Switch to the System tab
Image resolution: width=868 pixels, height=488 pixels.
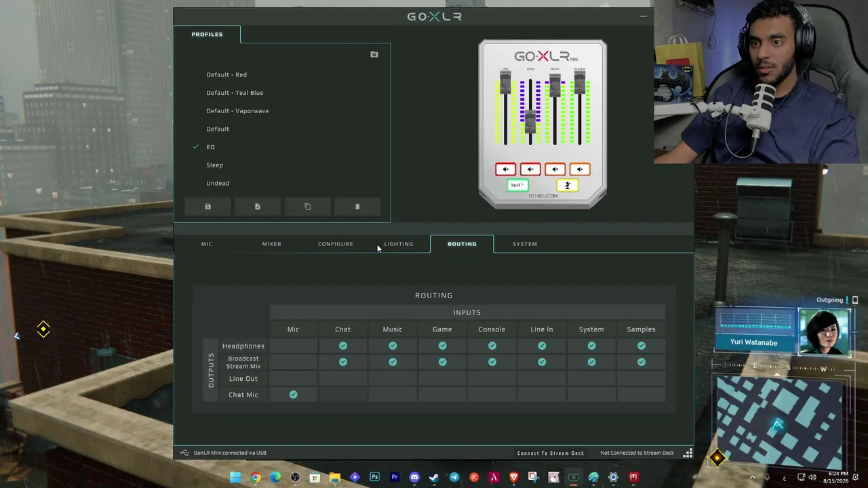[x=525, y=244]
